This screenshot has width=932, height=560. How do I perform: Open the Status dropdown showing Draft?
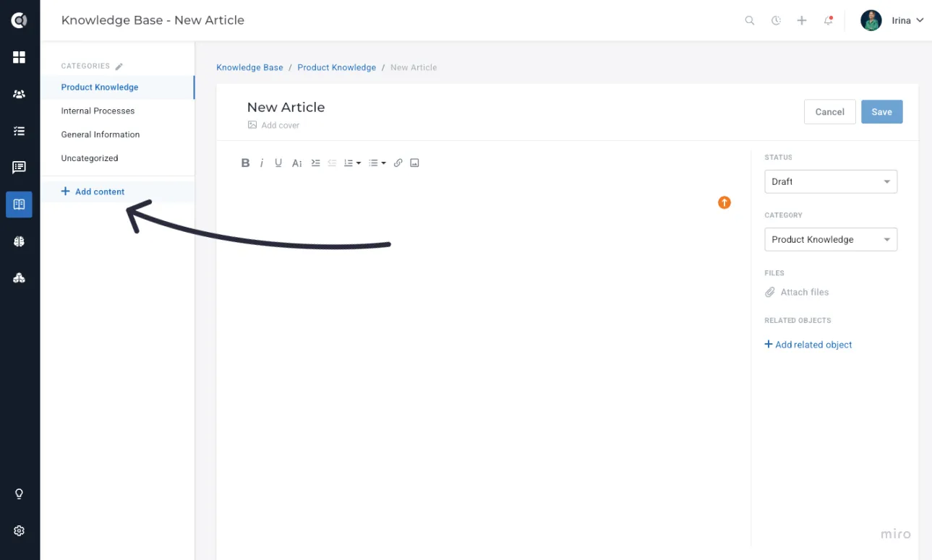(831, 181)
